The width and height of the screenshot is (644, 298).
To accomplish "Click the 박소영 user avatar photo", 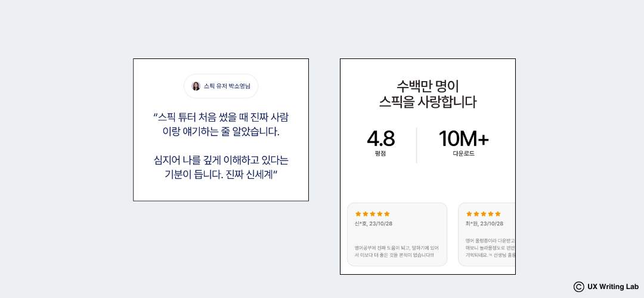I will click(x=196, y=86).
